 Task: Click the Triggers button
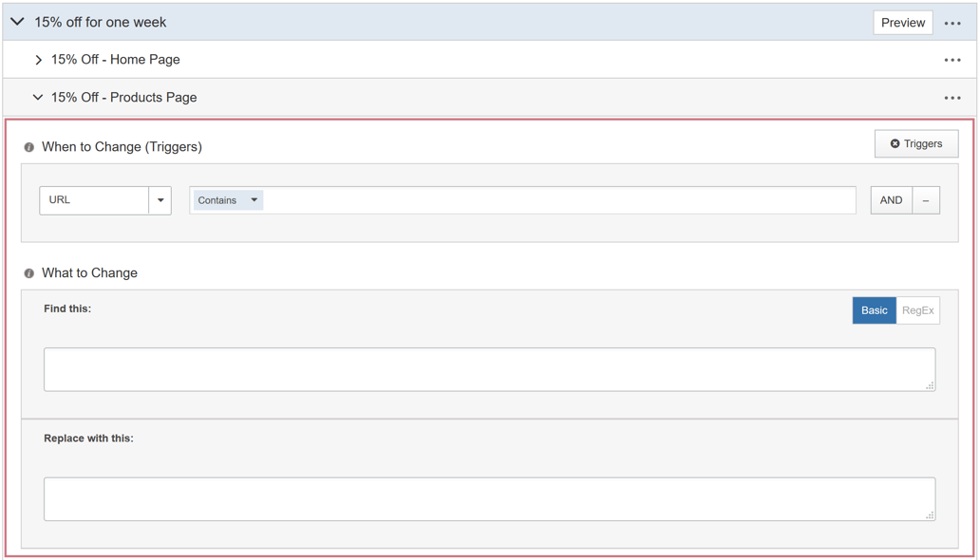(x=915, y=143)
